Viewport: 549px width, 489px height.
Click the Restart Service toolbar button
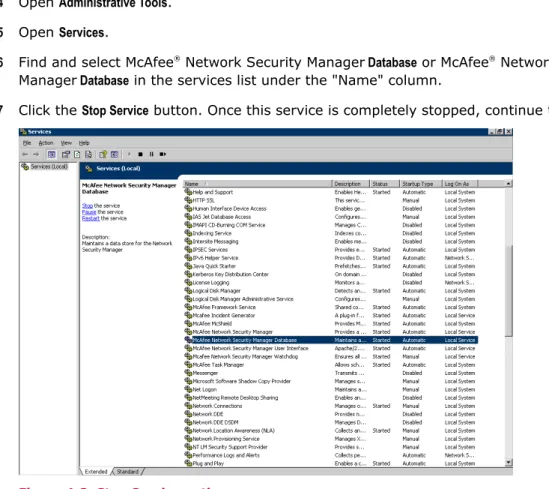tap(163, 154)
